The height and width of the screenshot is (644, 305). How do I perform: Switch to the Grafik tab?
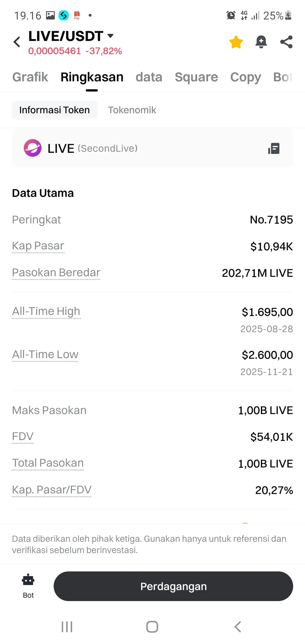coord(30,77)
